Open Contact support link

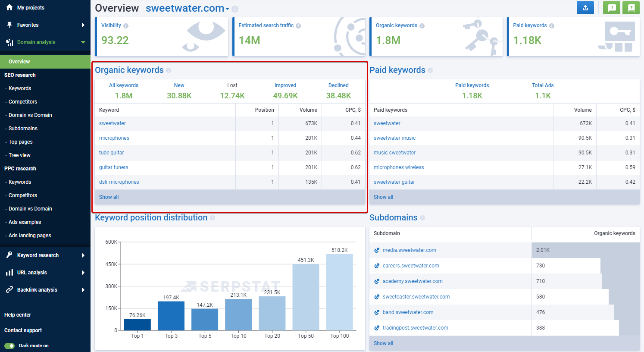coord(23,330)
